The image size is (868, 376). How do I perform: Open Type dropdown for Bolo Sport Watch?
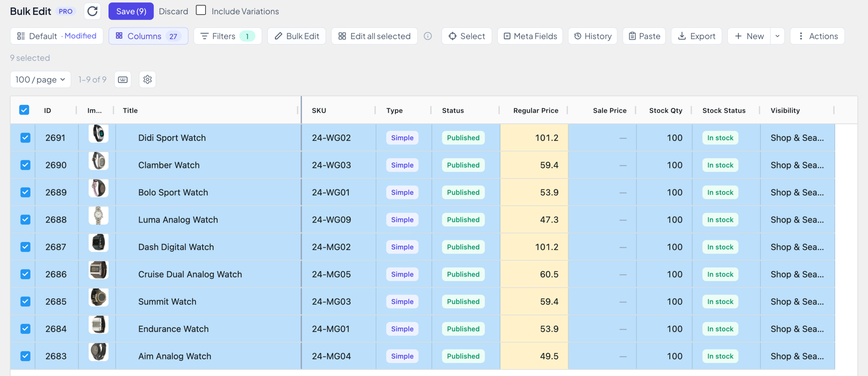click(402, 192)
